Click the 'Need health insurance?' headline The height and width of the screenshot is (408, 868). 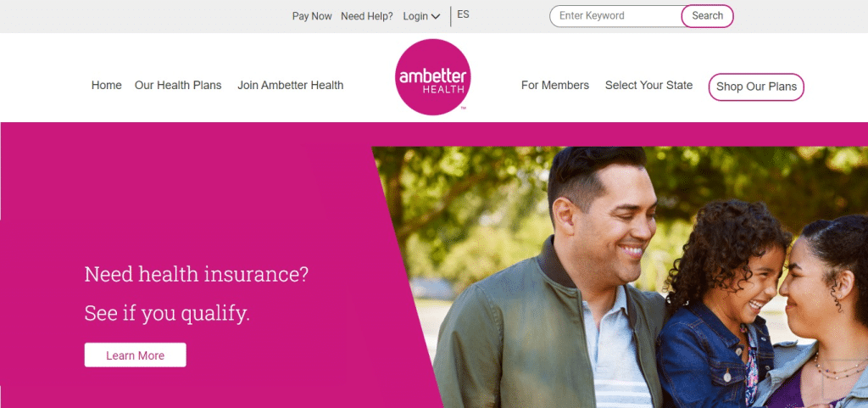tap(196, 274)
